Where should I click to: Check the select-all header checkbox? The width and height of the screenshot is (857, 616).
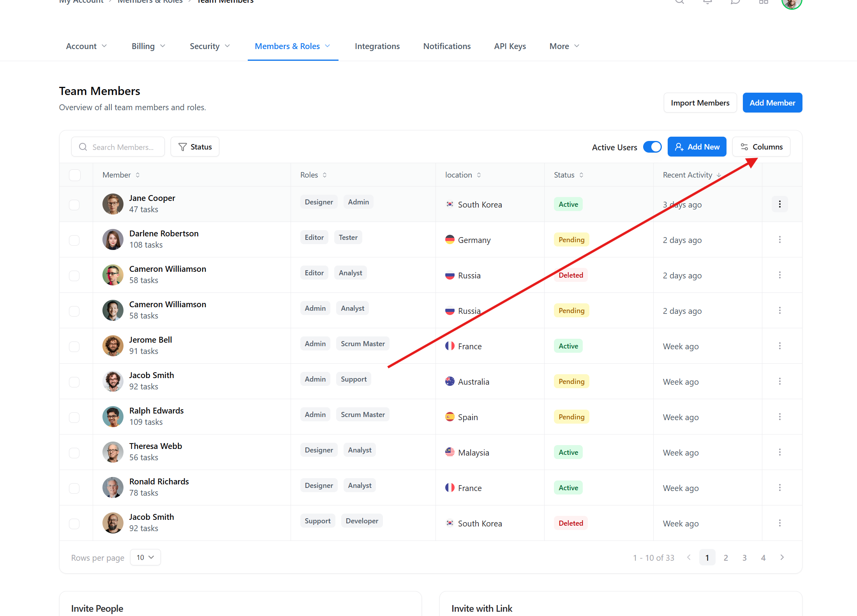pyautogui.click(x=74, y=175)
